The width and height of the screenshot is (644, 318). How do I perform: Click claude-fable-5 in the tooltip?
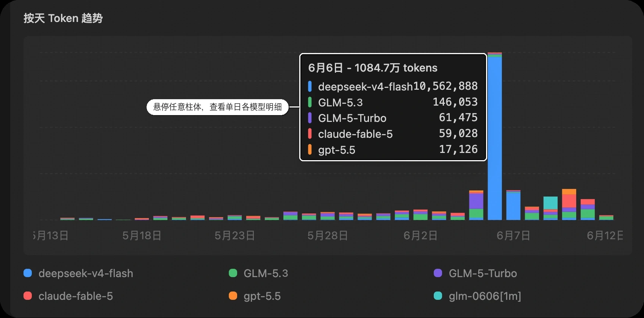[355, 134]
